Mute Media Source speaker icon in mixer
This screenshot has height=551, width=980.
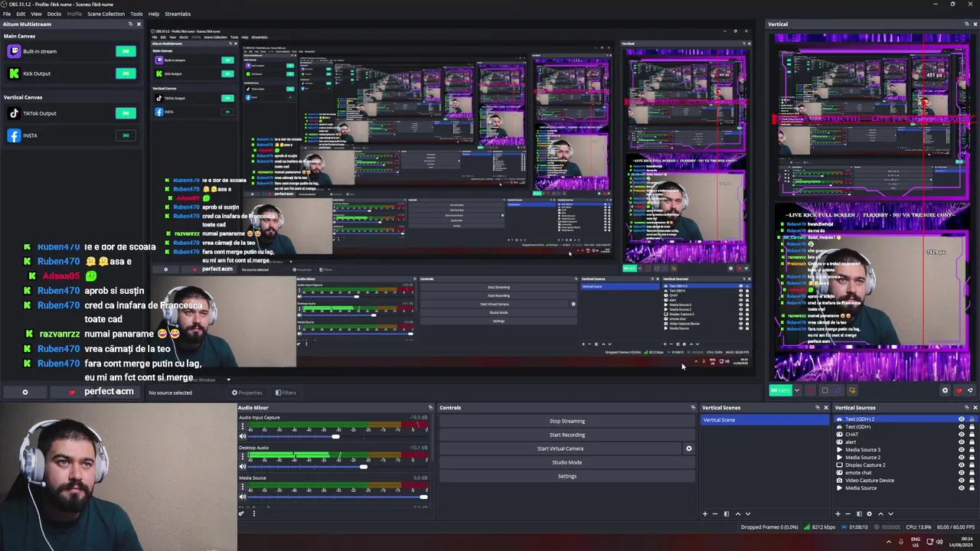(x=243, y=497)
